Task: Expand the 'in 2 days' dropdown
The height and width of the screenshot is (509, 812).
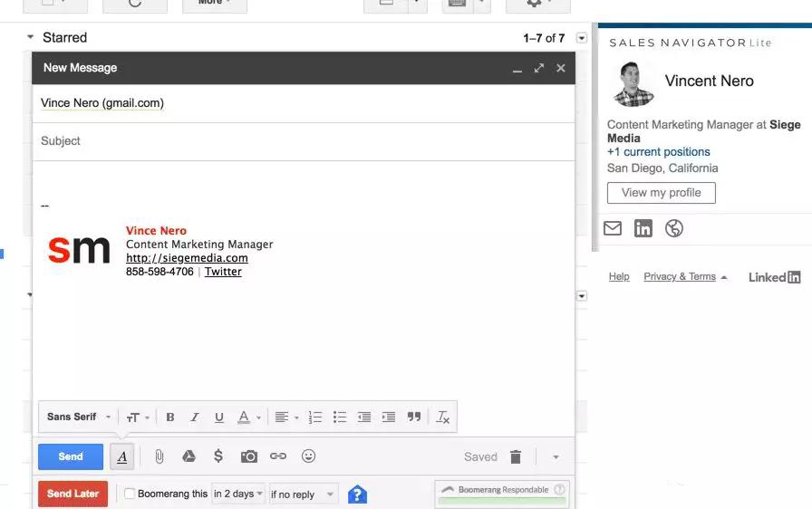Action: click(238, 495)
